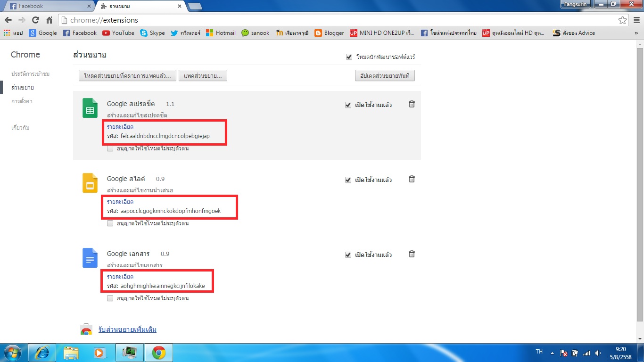Click the blue Google Docs extension icon
644x362 pixels.
tap(90, 258)
